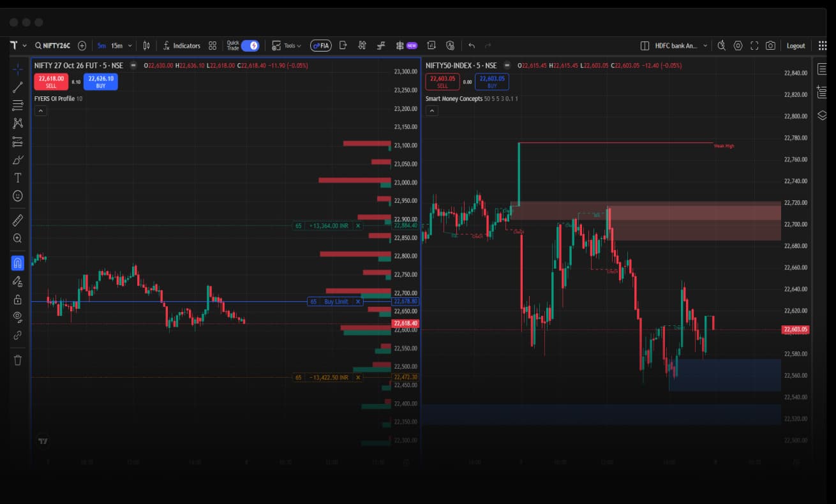Cancel the Buy Limit order line

[x=358, y=301]
